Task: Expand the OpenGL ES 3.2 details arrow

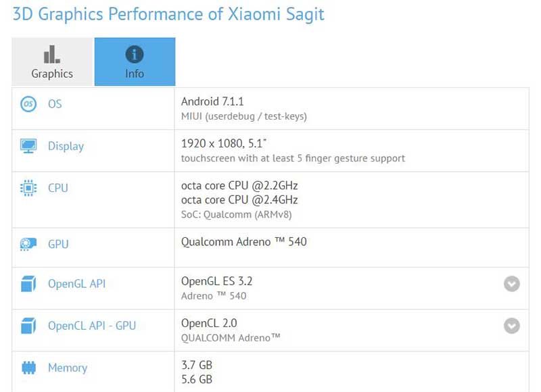Action: point(512,284)
